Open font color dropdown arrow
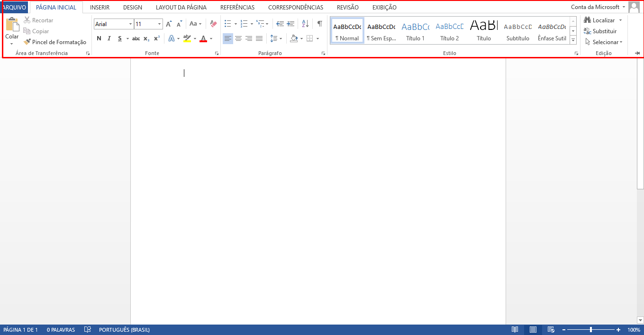This screenshot has width=644, height=335. coord(211,38)
